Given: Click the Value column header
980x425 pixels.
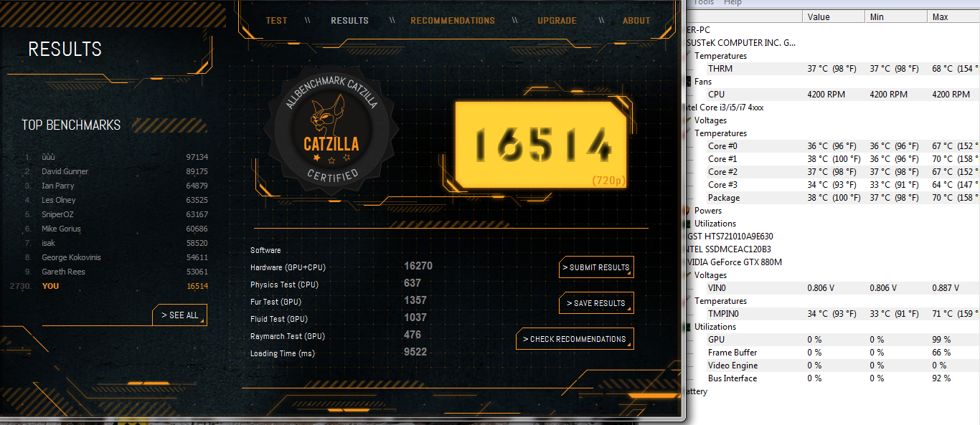Looking at the screenshot, I should coord(832,16).
